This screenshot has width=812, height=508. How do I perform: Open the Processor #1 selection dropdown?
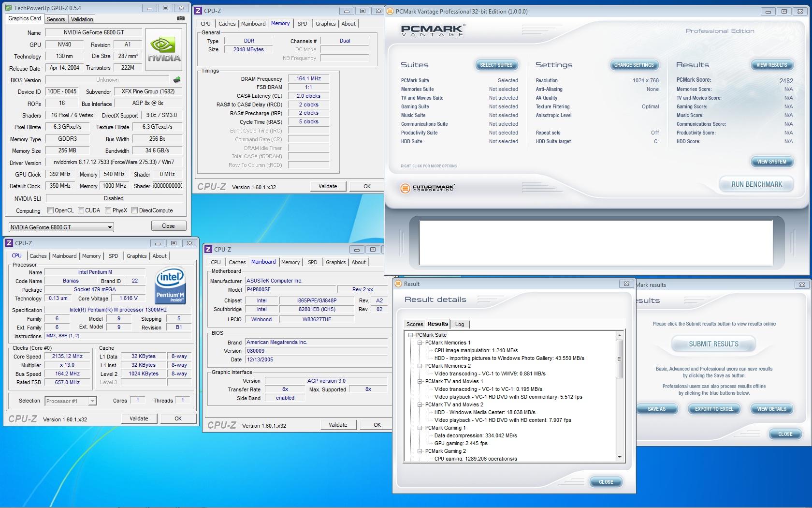pyautogui.click(x=71, y=401)
